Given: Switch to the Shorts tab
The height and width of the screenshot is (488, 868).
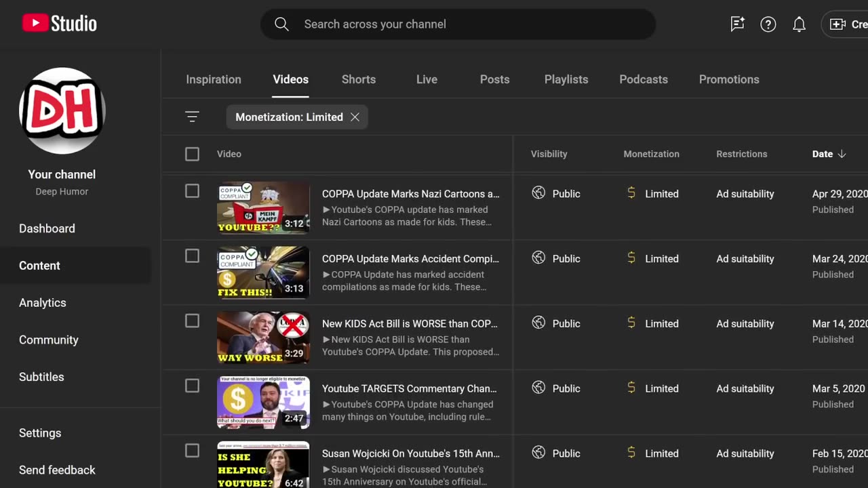Looking at the screenshot, I should pos(359,79).
